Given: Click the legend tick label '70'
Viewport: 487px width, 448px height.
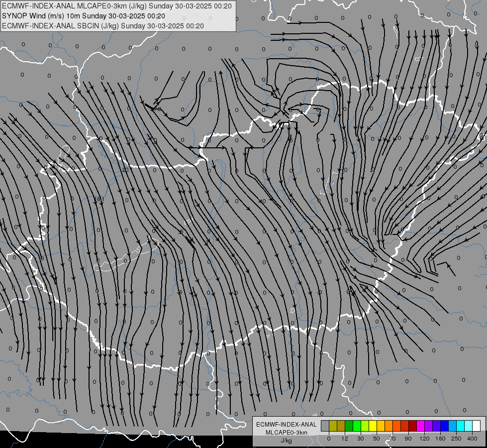Looking at the screenshot, I should (392, 439).
